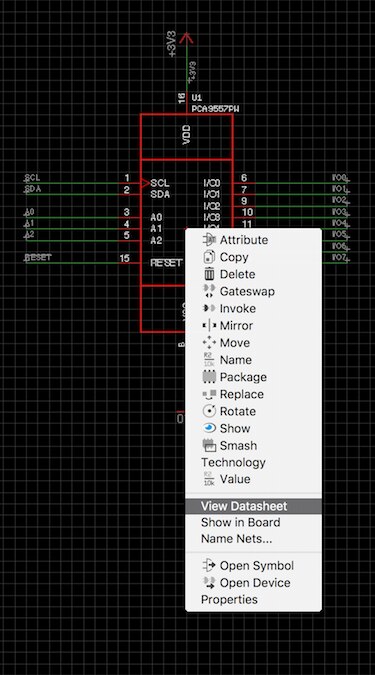Screen dimensions: 375x675
Task: Click the Copy icon in context menu
Action: [209, 257]
